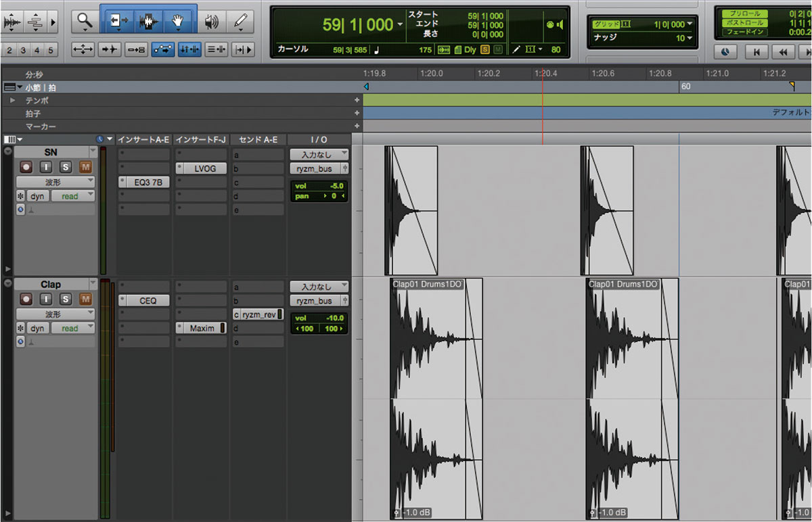Open the Clap automation mode read dropdown
The image size is (812, 522).
click(x=73, y=328)
